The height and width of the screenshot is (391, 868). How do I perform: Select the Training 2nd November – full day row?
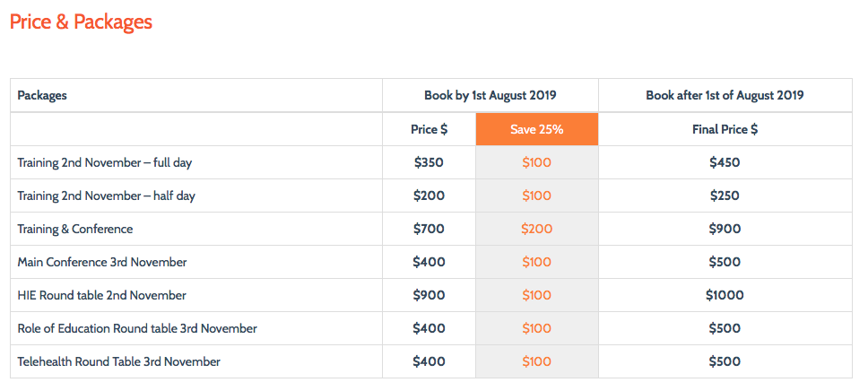[105, 163]
